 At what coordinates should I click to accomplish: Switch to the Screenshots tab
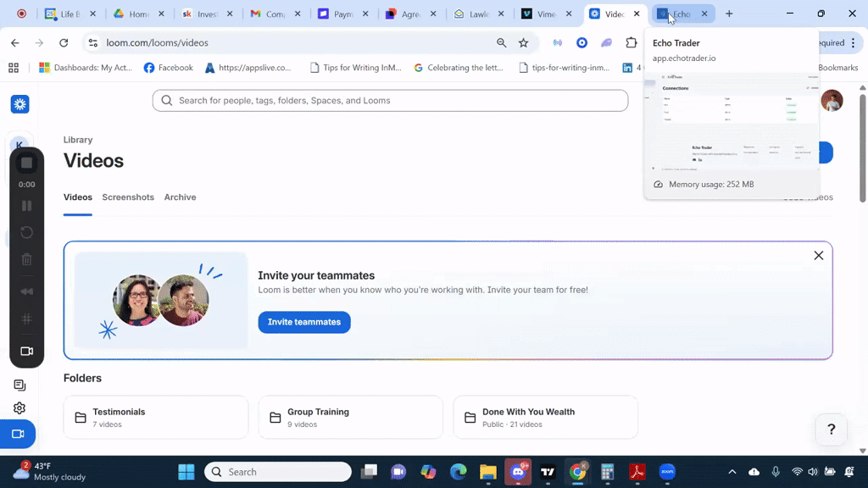[128, 197]
